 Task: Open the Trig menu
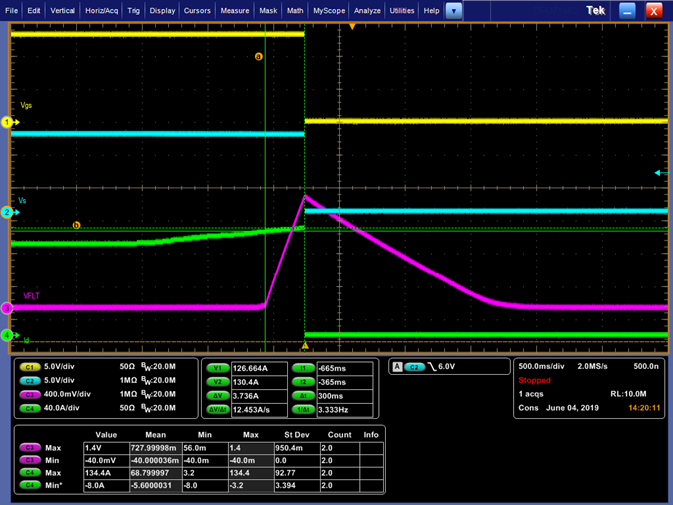(133, 11)
